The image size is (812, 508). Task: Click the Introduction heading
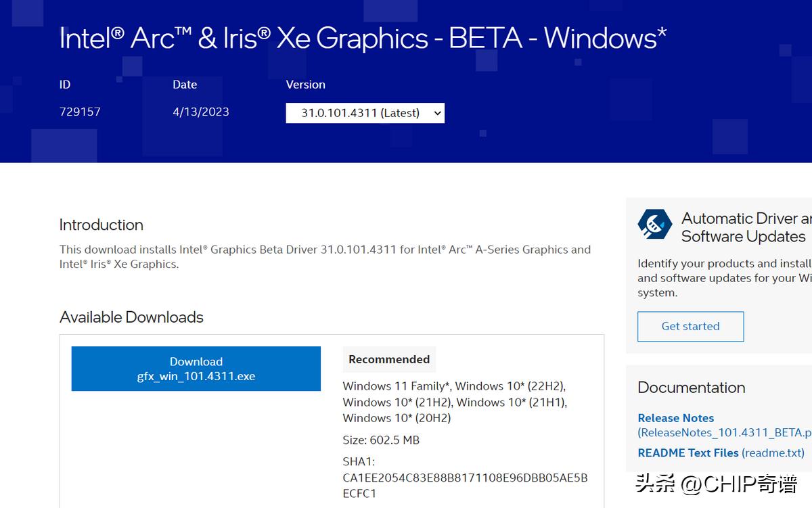[101, 225]
